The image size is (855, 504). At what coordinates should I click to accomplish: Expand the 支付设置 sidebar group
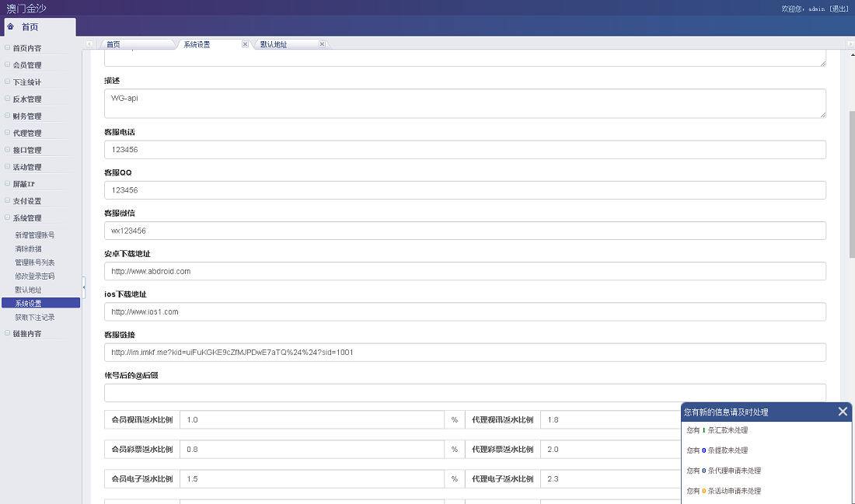tap(27, 201)
